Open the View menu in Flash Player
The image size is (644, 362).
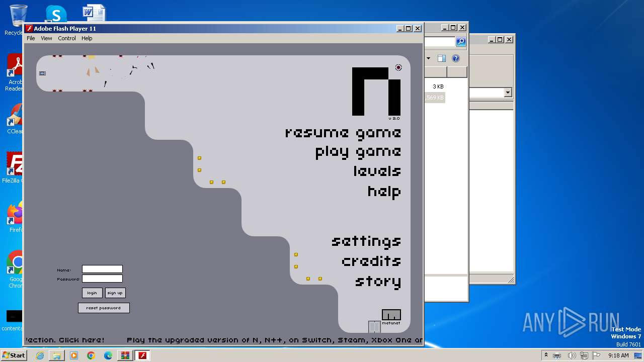46,38
